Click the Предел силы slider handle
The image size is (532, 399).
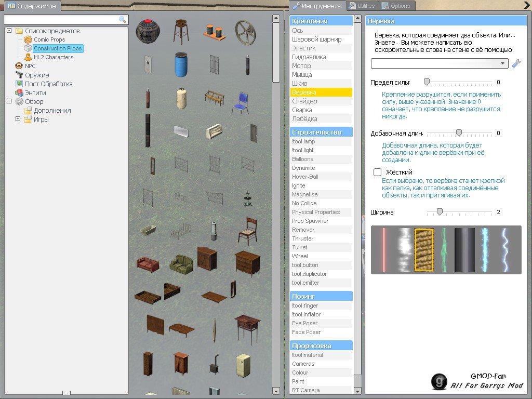[x=427, y=82]
